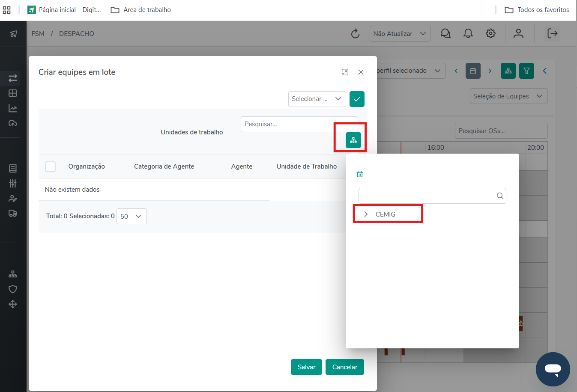Click the logout icon in the header

[x=552, y=33]
